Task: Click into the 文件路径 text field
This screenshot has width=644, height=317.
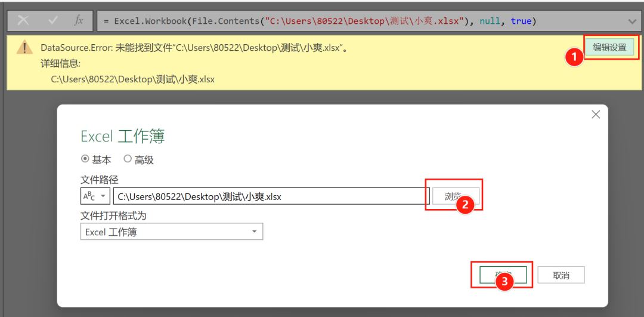Action: [x=271, y=196]
